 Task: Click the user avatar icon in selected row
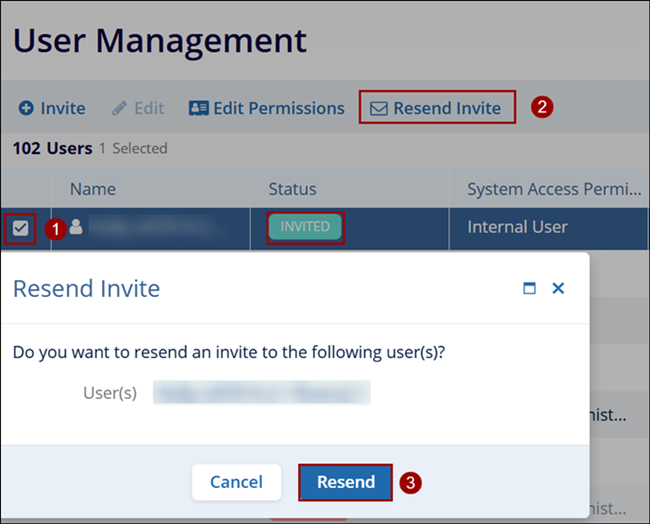[x=76, y=227]
